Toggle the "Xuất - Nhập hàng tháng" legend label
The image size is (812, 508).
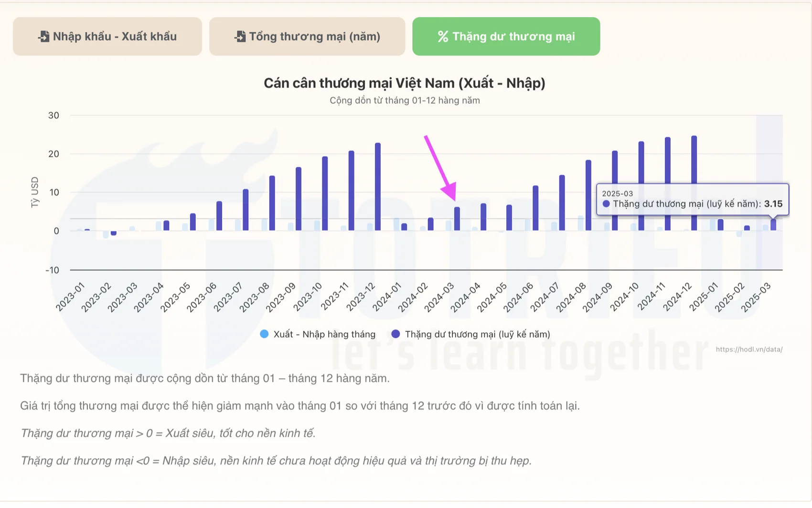324,334
